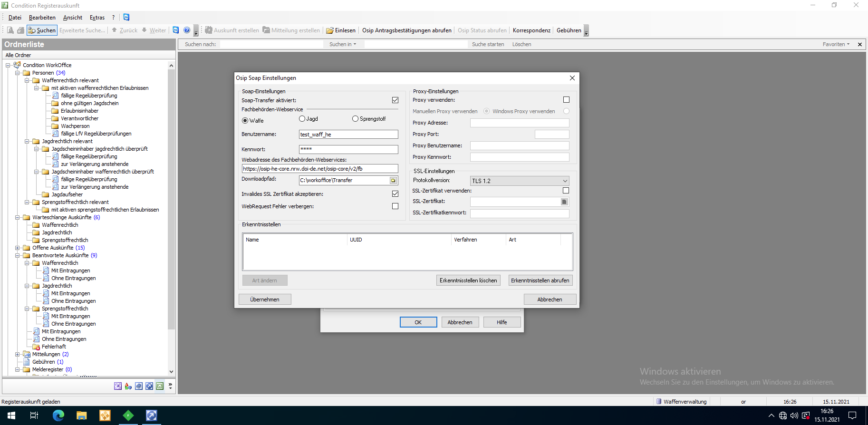The width and height of the screenshot is (868, 425).
Task: Click the Übernehmen button
Action: tap(265, 299)
